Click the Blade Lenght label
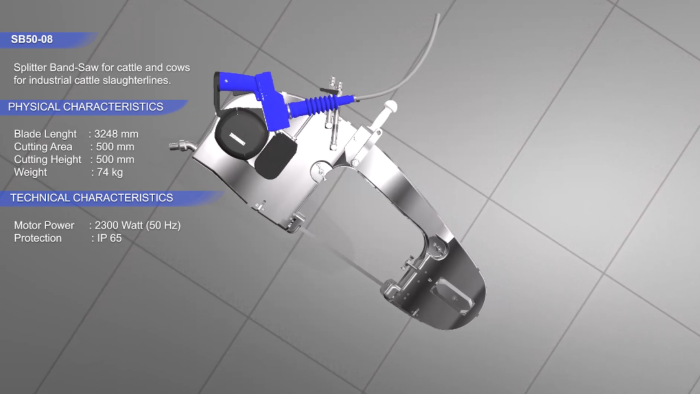Screen dimensions: 700x394 pos(45,134)
